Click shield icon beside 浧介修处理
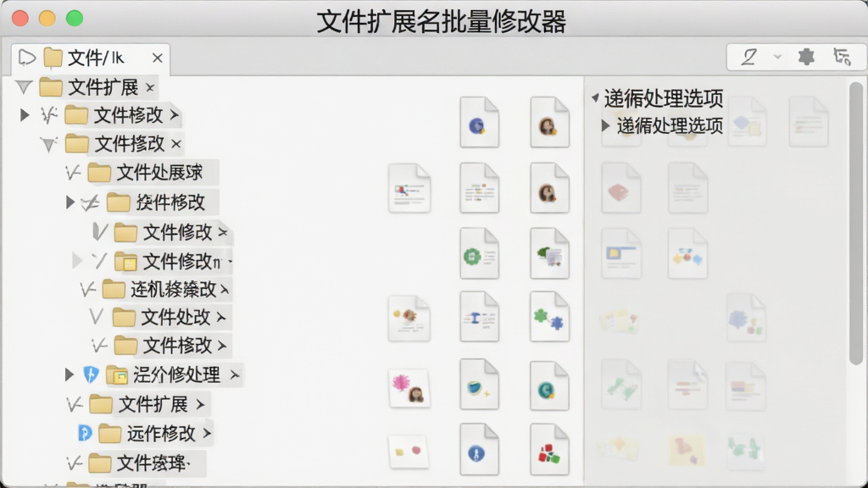 click(91, 375)
